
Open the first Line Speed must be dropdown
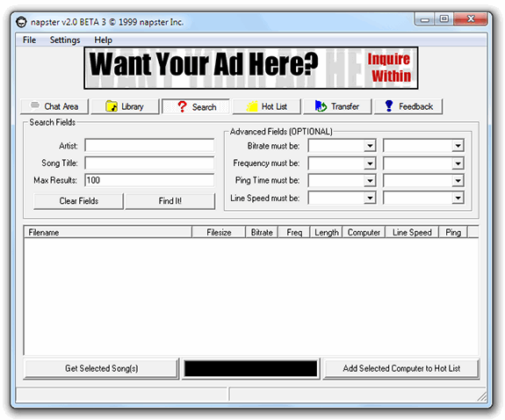click(342, 198)
